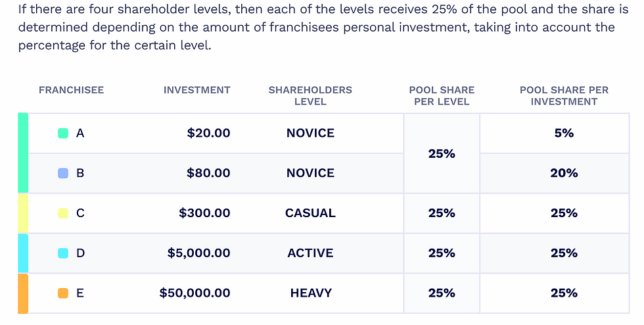The height and width of the screenshot is (325, 644).
Task: Click the cyan swatch beside franchisee D
Action: 63,253
